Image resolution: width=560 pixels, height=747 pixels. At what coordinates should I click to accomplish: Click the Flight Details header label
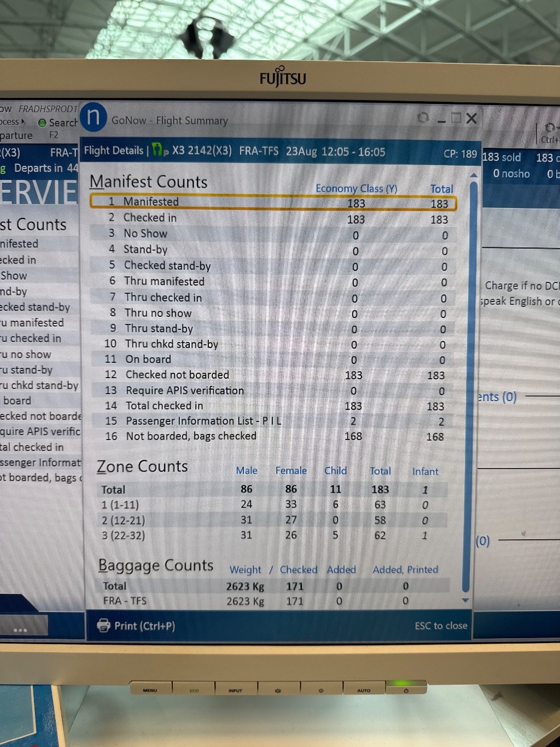pyautogui.click(x=113, y=150)
